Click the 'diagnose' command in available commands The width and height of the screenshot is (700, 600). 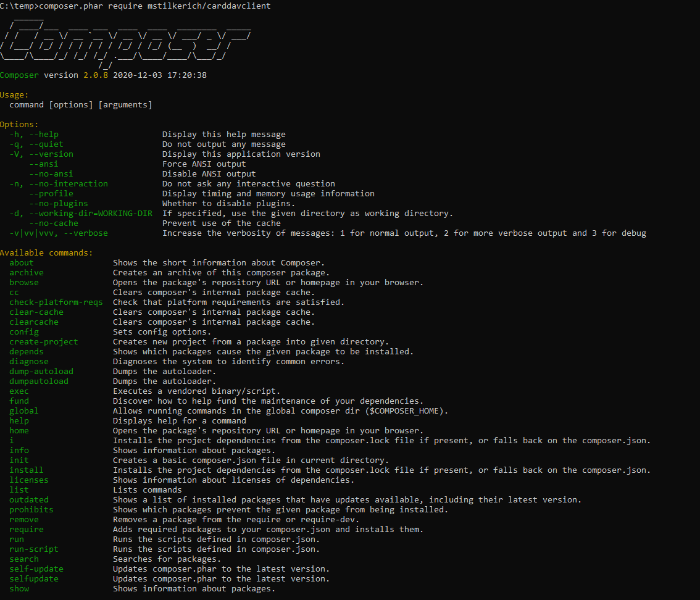(28, 361)
